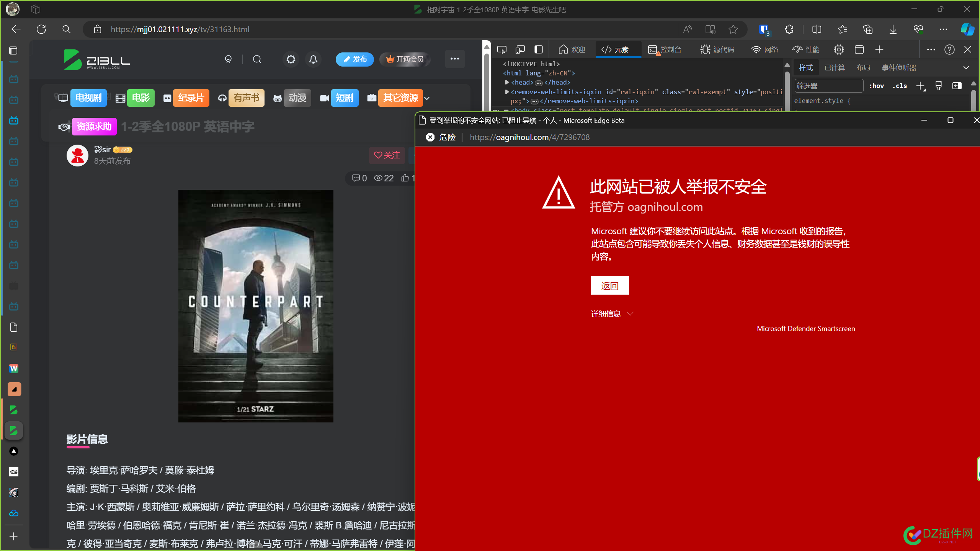This screenshot has width=980, height=551.
Task: Switch to the 性能 Performance tab
Action: pyautogui.click(x=806, y=50)
